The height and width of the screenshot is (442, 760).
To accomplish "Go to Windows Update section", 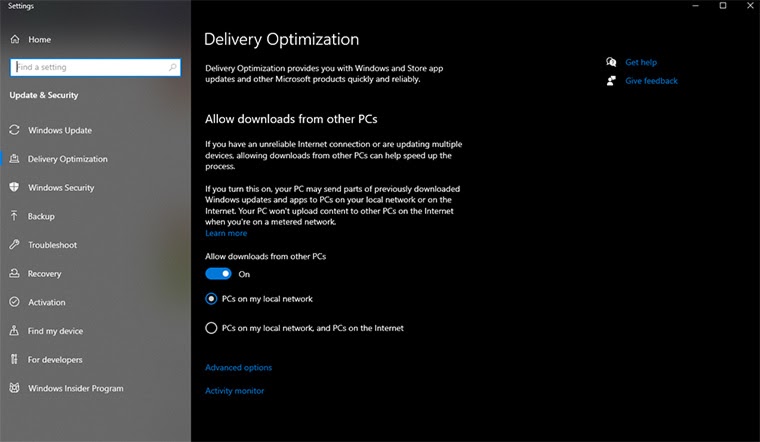I will coord(60,130).
